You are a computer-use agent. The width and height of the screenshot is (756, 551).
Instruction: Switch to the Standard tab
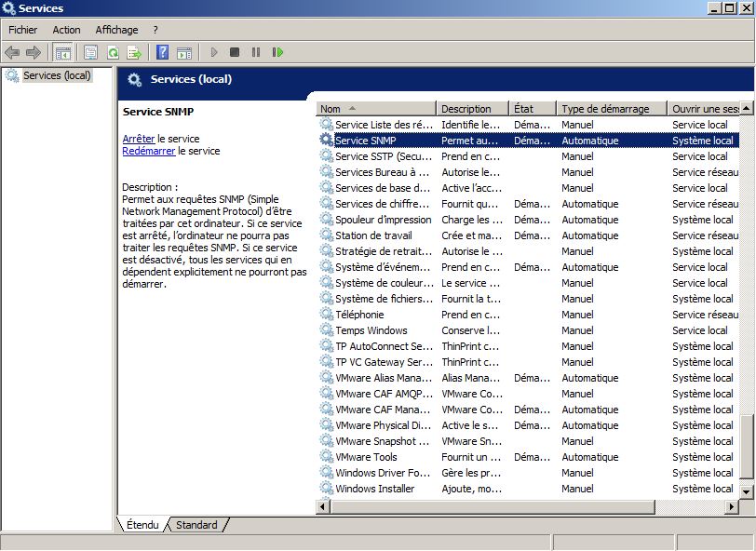tap(196, 525)
